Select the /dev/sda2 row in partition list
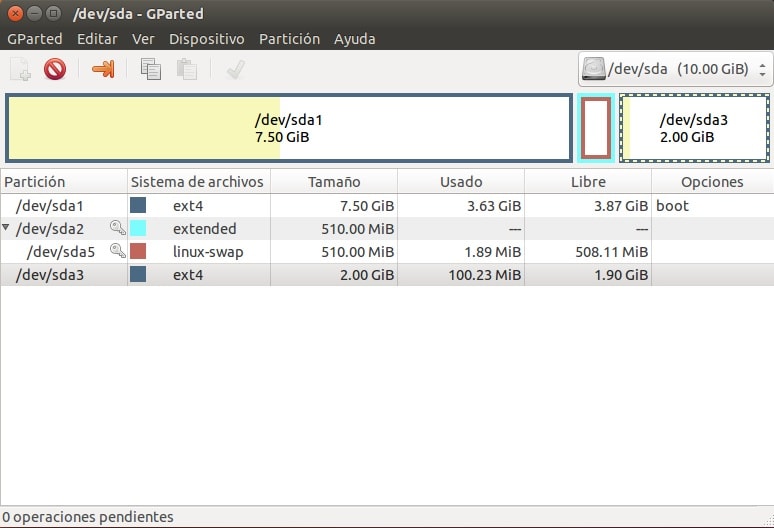This screenshot has width=774, height=528. click(387, 228)
